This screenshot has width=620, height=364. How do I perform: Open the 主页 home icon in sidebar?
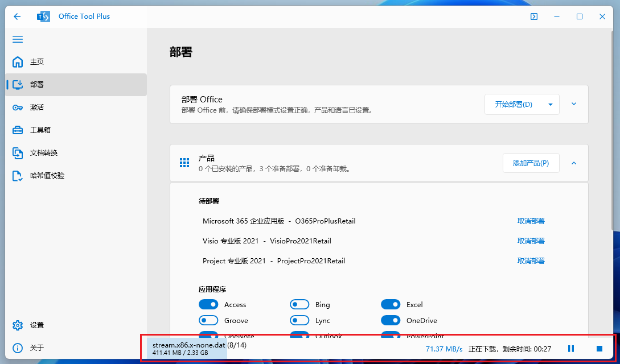coord(18,62)
